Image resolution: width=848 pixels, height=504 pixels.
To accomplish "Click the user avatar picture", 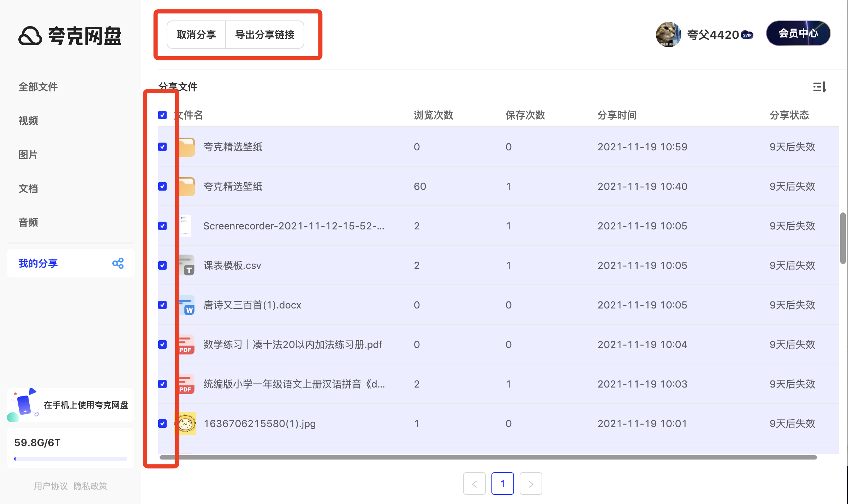I will tap(668, 35).
